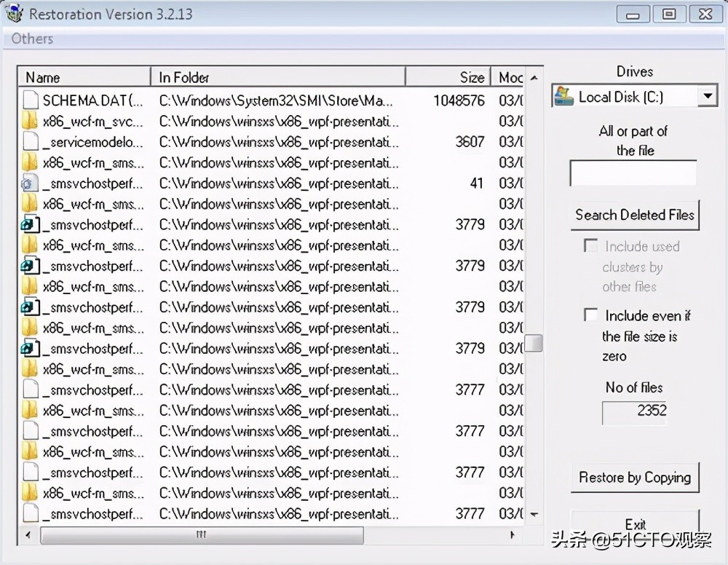Select the _servicemodelo... file name
The height and width of the screenshot is (565, 728).
93,142
